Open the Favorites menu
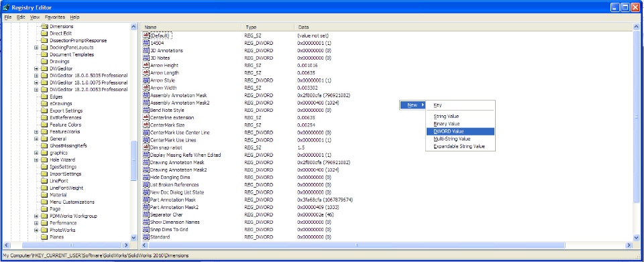 (55, 17)
